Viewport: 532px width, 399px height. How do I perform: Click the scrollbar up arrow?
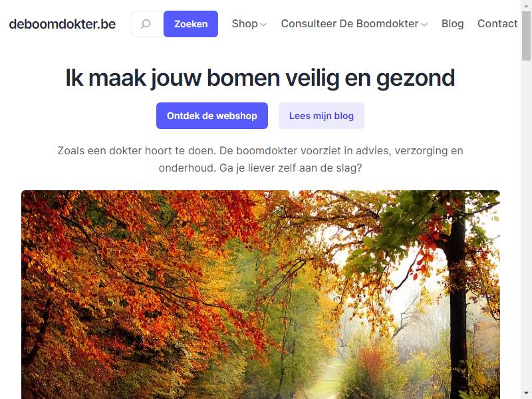526,5
